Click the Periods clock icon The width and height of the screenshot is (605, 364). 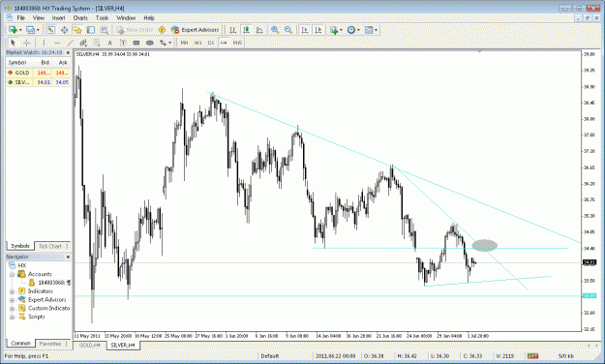(x=351, y=30)
